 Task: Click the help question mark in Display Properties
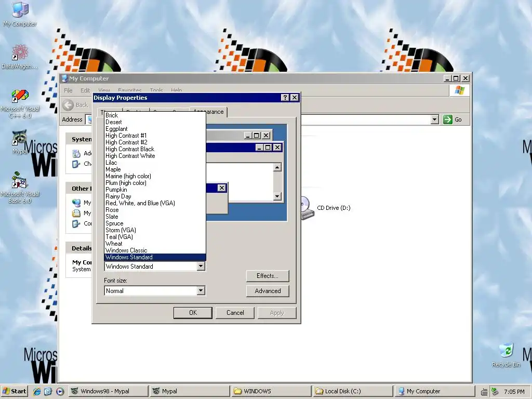pyautogui.click(x=285, y=98)
